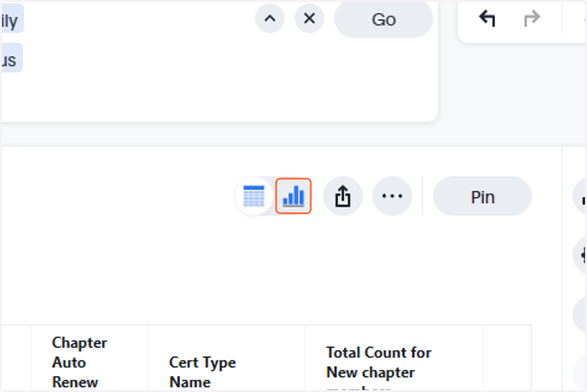587x392 pixels.
Task: Open the share export icon
Action: click(x=343, y=196)
